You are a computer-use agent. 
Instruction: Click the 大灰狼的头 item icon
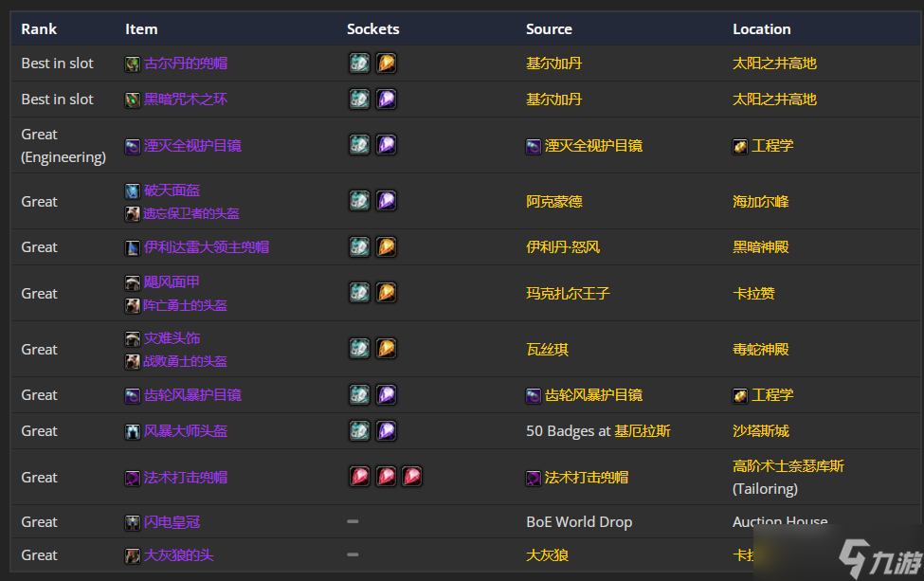133,555
